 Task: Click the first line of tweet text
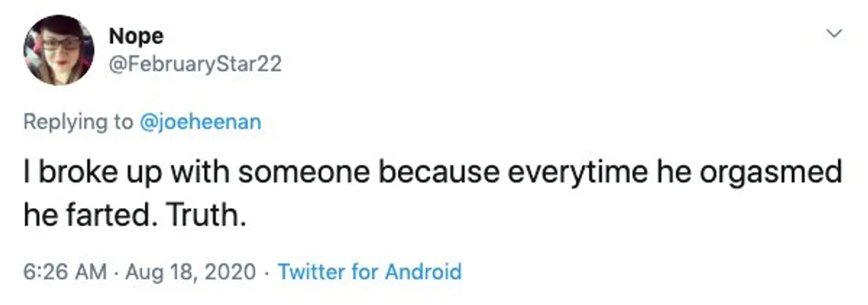[x=432, y=173]
